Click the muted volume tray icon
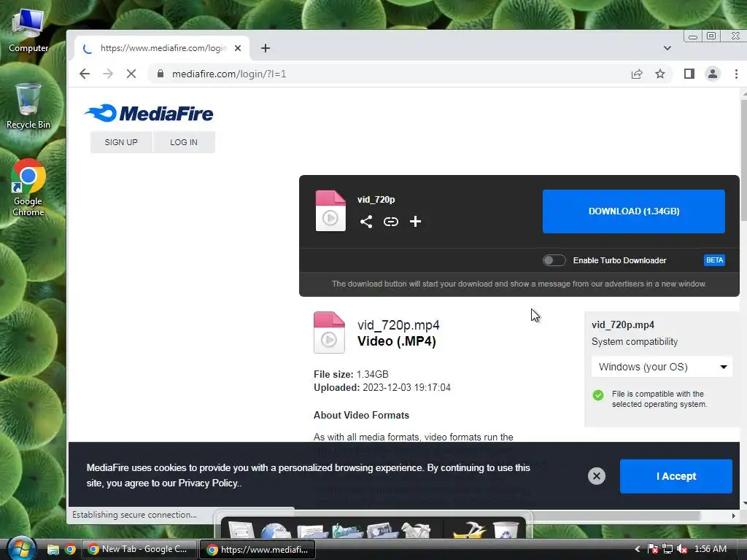747x560 pixels. (682, 549)
